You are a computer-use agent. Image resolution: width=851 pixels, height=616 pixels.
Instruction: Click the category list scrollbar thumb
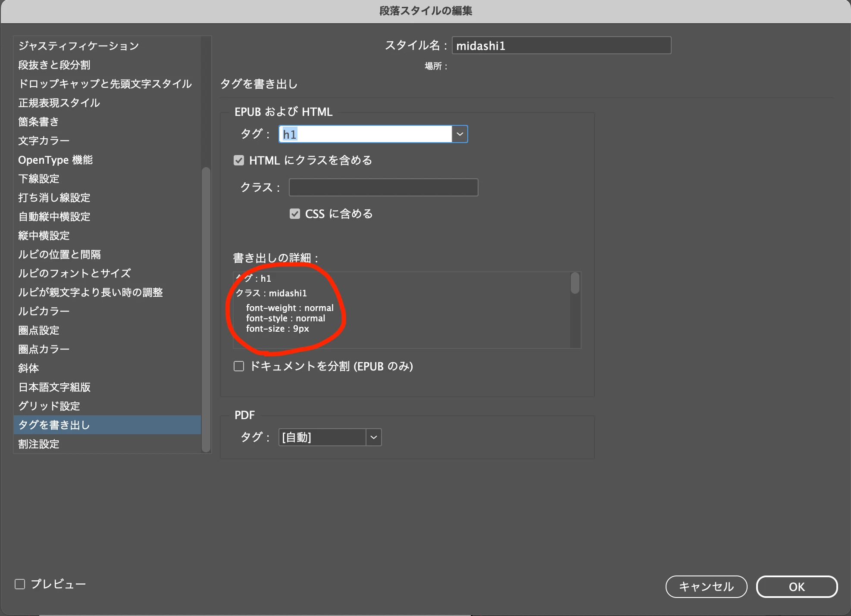coord(206,309)
